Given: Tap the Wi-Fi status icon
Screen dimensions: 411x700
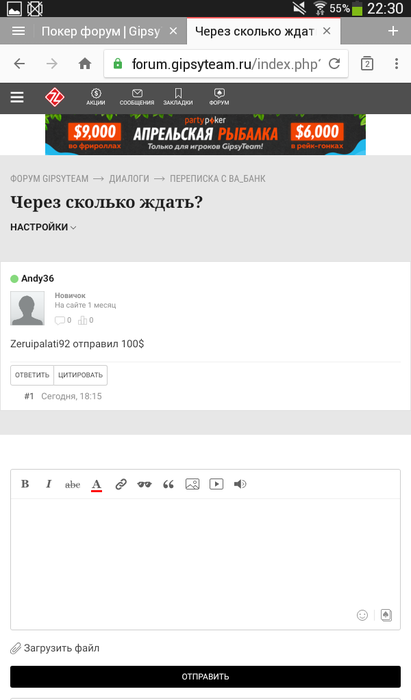Looking at the screenshot, I should pyautogui.click(x=320, y=8).
